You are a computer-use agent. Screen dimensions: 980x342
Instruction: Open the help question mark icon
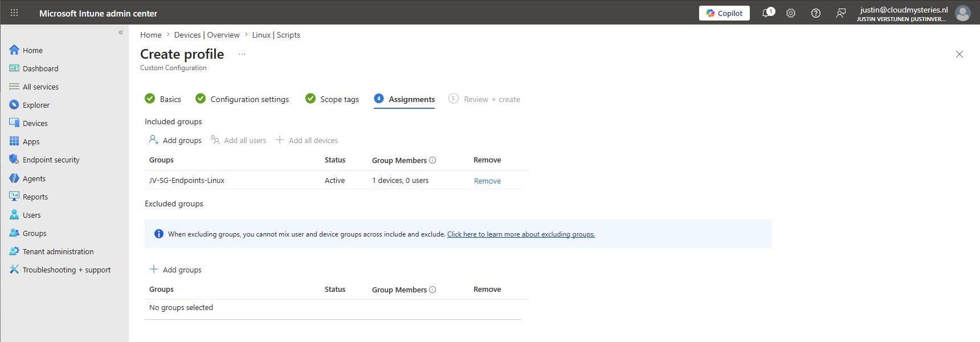[x=816, y=13]
